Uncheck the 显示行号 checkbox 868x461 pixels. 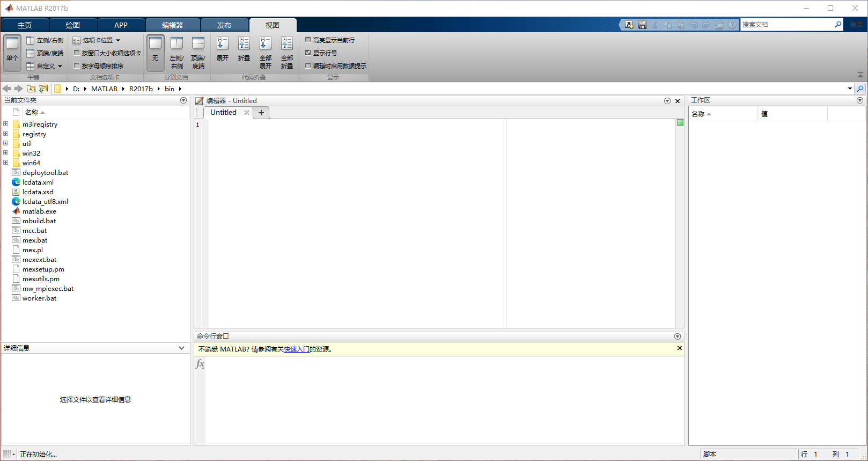point(308,53)
